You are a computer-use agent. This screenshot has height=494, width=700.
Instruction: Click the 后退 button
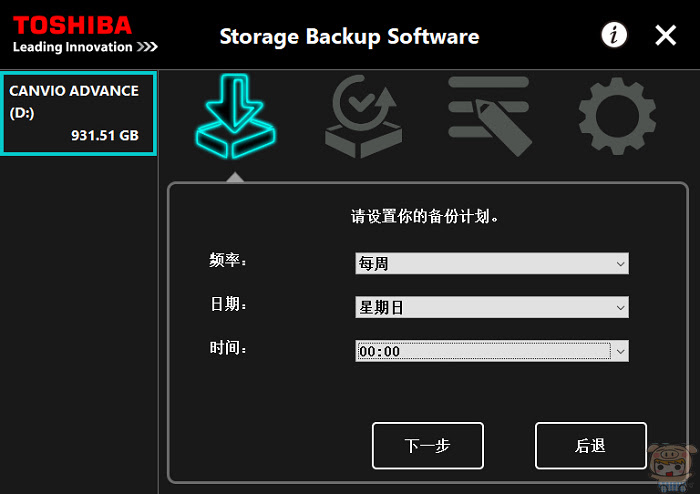tap(591, 445)
